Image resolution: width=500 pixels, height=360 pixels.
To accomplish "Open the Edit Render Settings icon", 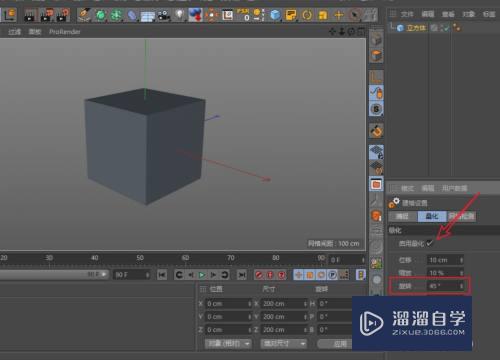I will (x=63, y=15).
